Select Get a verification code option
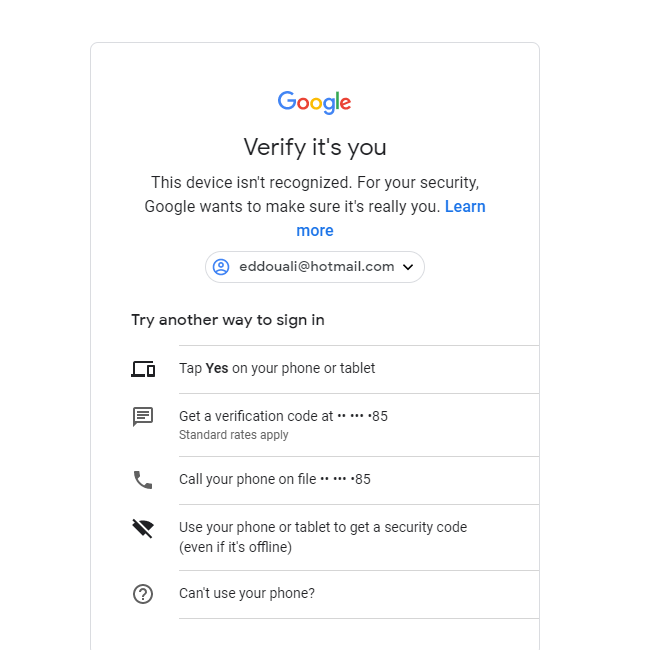The image size is (658, 650). tap(283, 416)
